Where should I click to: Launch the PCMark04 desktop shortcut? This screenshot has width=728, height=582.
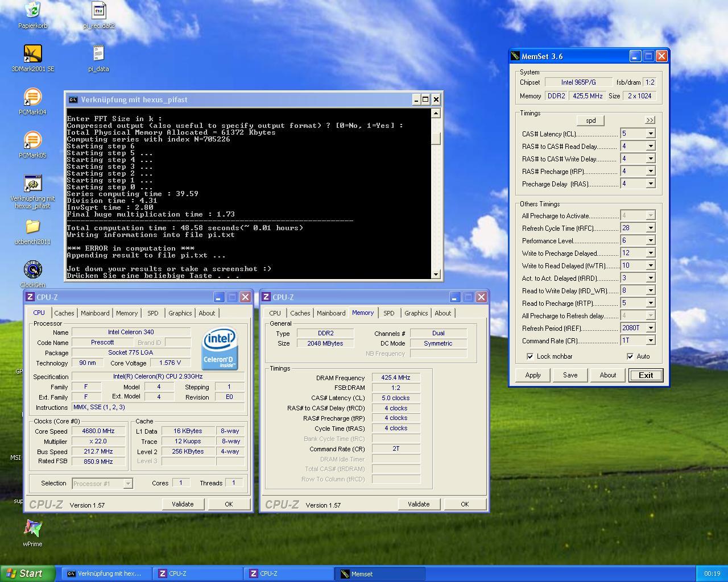tap(32, 97)
